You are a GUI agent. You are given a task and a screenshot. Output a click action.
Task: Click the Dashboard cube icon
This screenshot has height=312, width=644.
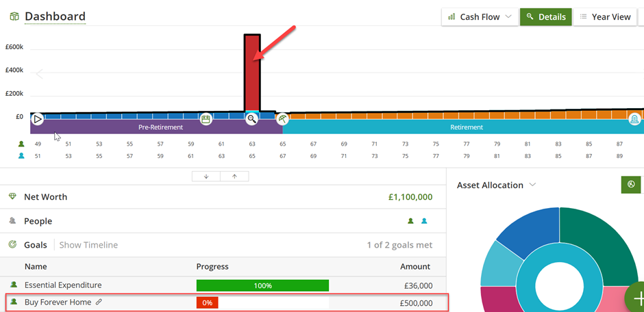(x=14, y=17)
